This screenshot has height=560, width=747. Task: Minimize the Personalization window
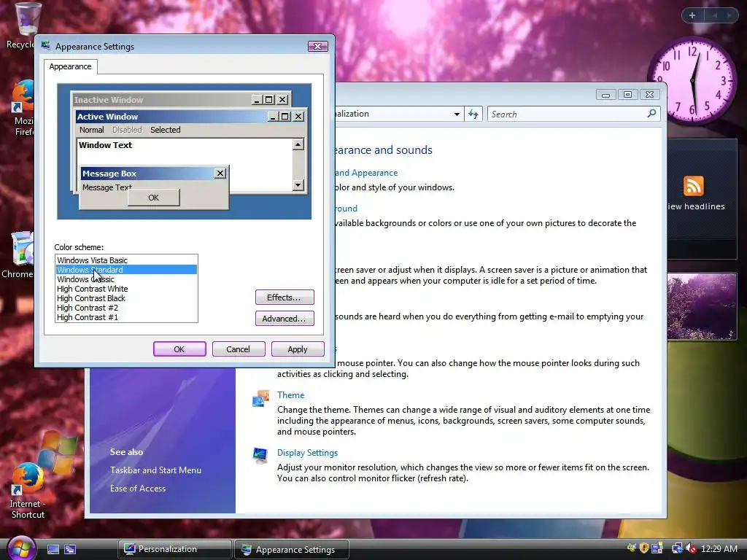click(x=605, y=95)
